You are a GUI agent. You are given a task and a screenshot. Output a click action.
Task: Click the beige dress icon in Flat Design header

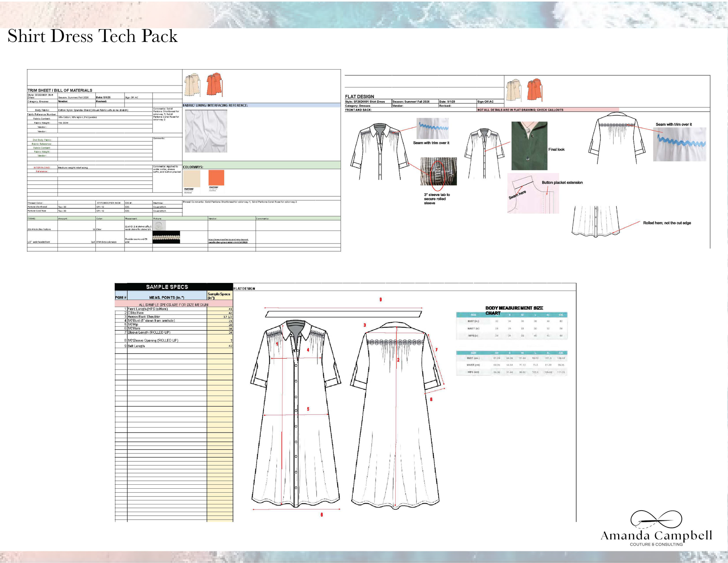514,90
